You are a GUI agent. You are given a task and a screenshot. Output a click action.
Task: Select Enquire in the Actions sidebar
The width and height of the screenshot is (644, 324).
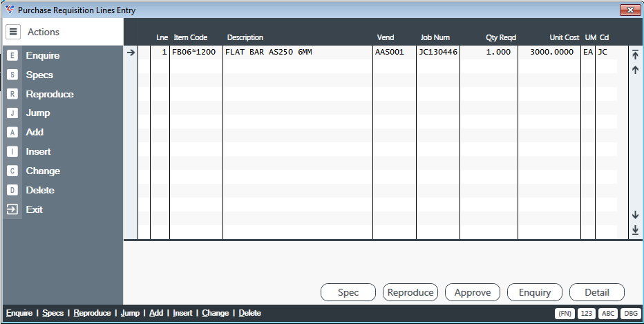pyautogui.click(x=43, y=55)
